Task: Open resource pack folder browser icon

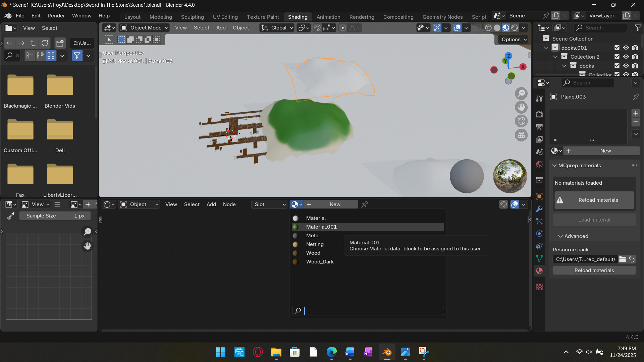Action: (622, 259)
